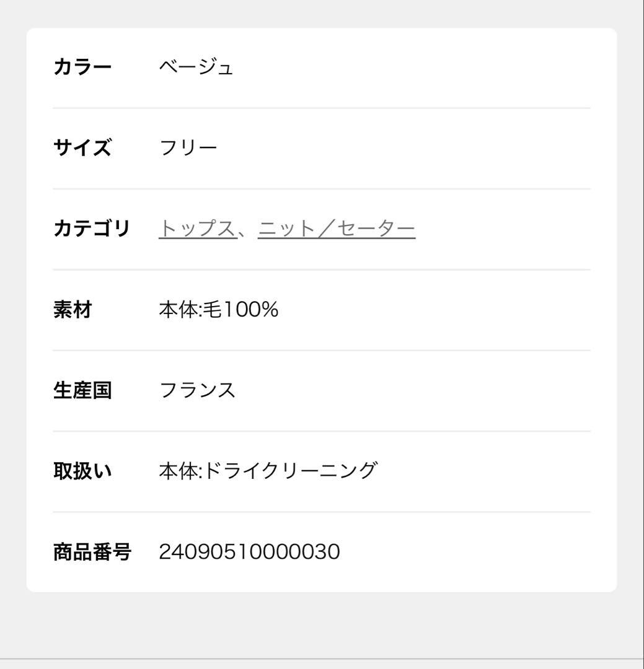Select the フリー size value
The width and height of the screenshot is (644, 669).
[x=188, y=148]
